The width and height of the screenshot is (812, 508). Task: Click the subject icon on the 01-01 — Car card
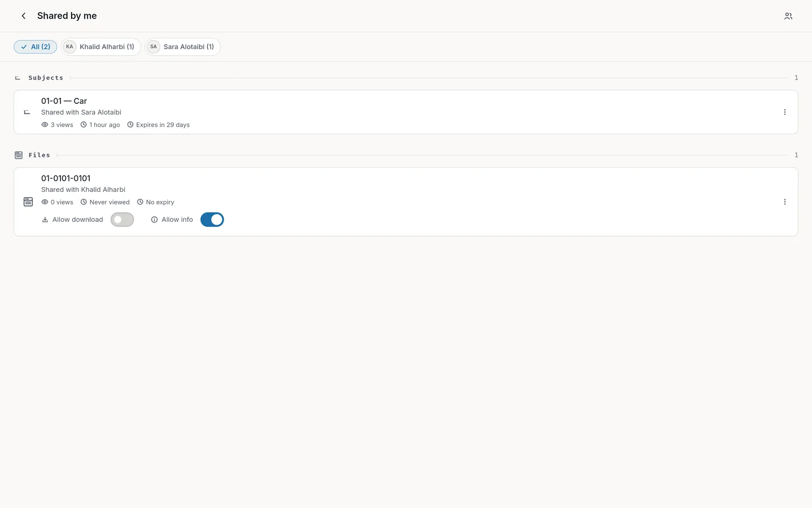click(27, 112)
